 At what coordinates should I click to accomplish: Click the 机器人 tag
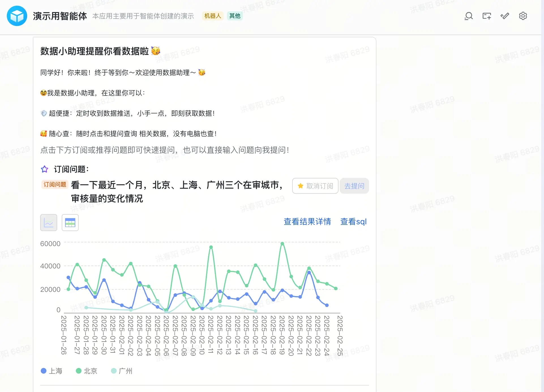click(x=213, y=16)
